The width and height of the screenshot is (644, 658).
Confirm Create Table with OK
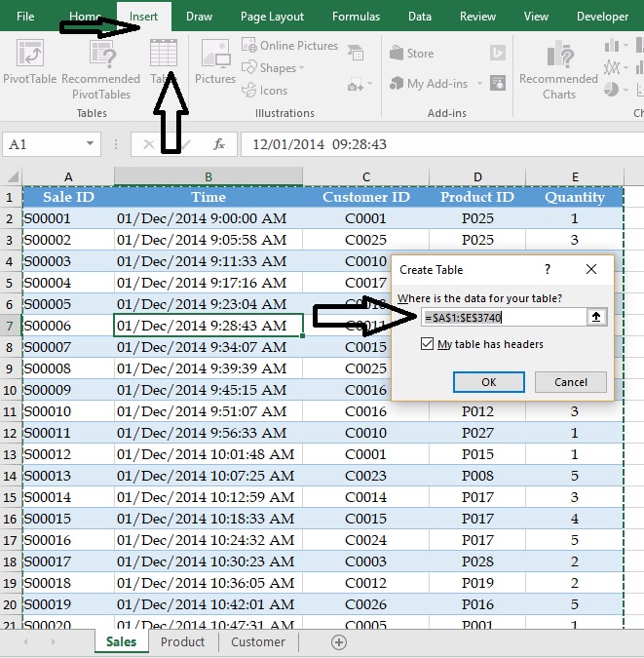[x=489, y=382]
